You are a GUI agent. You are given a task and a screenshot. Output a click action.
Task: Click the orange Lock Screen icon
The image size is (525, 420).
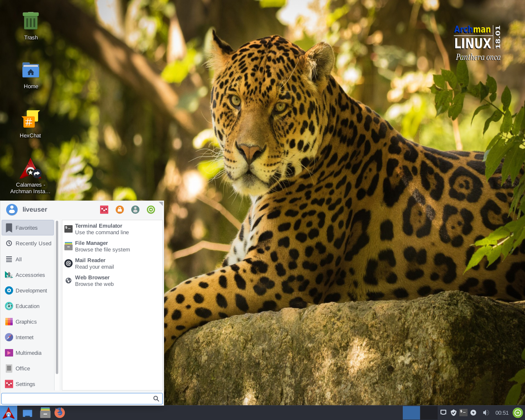[120, 210]
